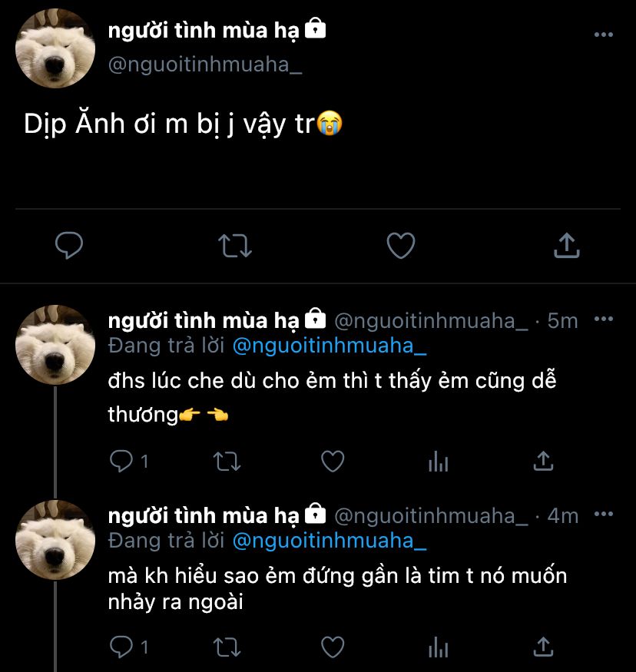Reply to the main tweet

pyautogui.click(x=69, y=246)
